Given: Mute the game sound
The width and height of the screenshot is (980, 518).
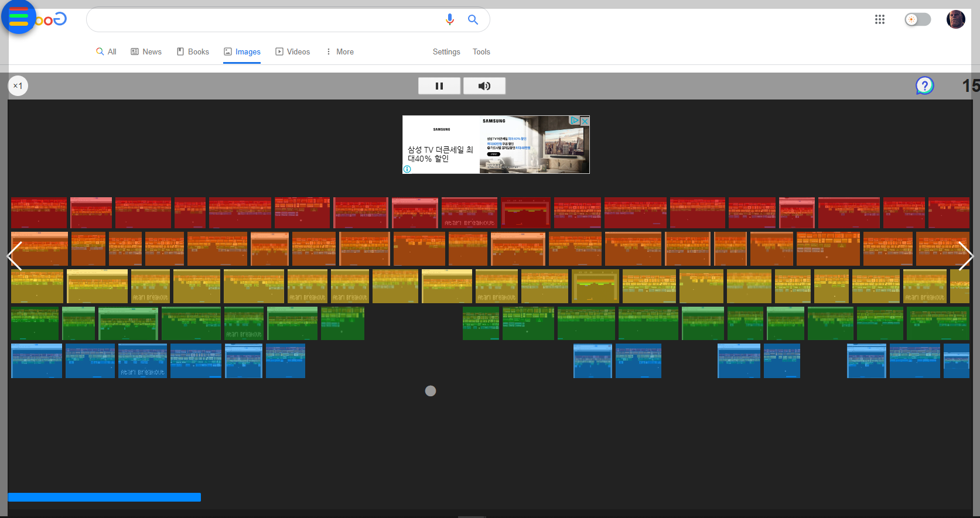Looking at the screenshot, I should [484, 86].
